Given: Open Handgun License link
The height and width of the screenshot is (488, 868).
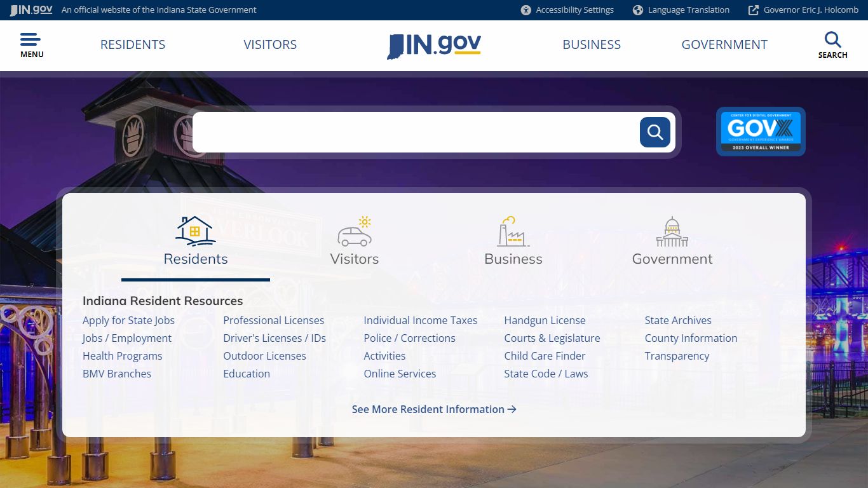Looking at the screenshot, I should [545, 320].
